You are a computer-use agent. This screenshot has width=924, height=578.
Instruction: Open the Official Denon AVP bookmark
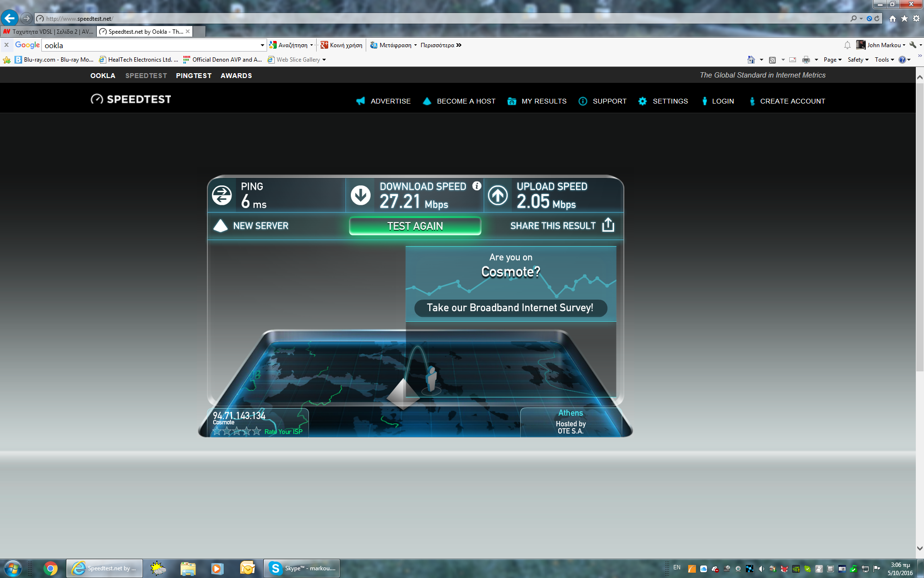click(x=222, y=60)
